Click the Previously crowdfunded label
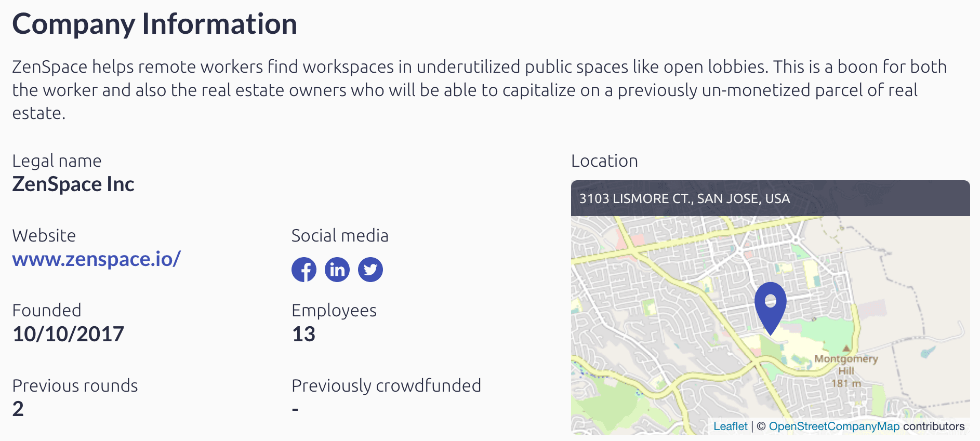This screenshot has height=441, width=980. click(x=386, y=386)
